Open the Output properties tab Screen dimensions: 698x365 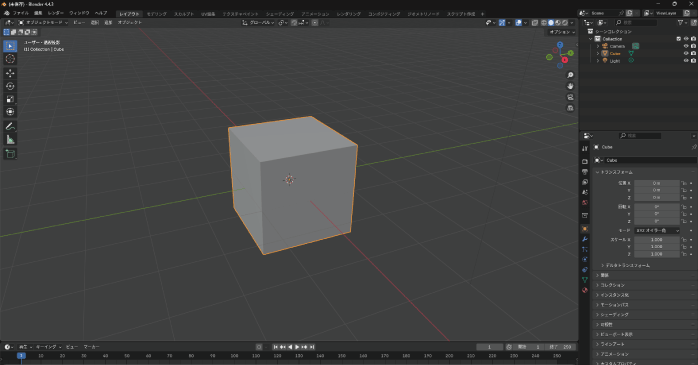[585, 171]
